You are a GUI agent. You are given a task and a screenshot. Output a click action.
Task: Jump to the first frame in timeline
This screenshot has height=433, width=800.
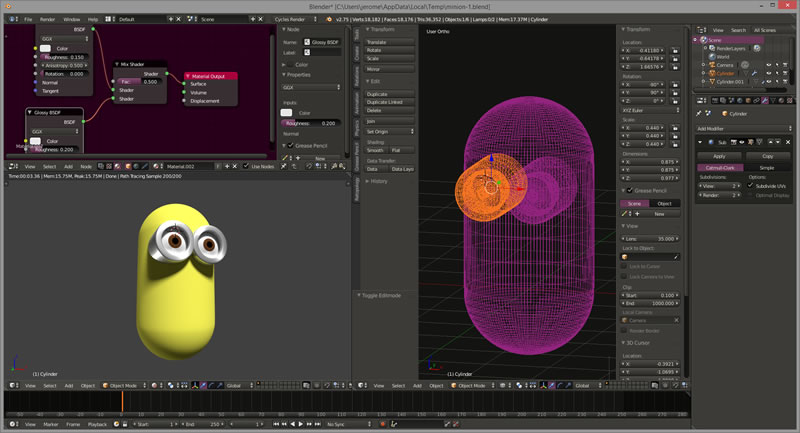click(x=276, y=424)
